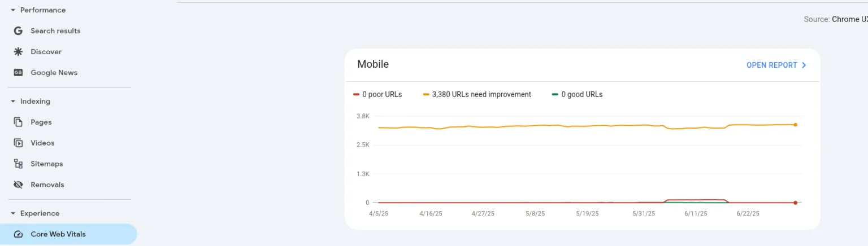Open the Mobile report link

pyautogui.click(x=771, y=65)
